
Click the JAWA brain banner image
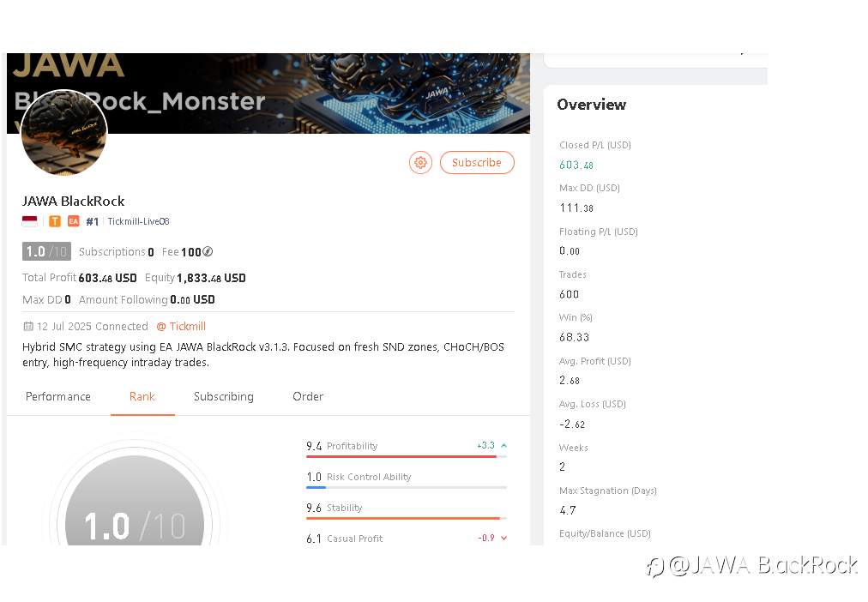[x=268, y=93]
